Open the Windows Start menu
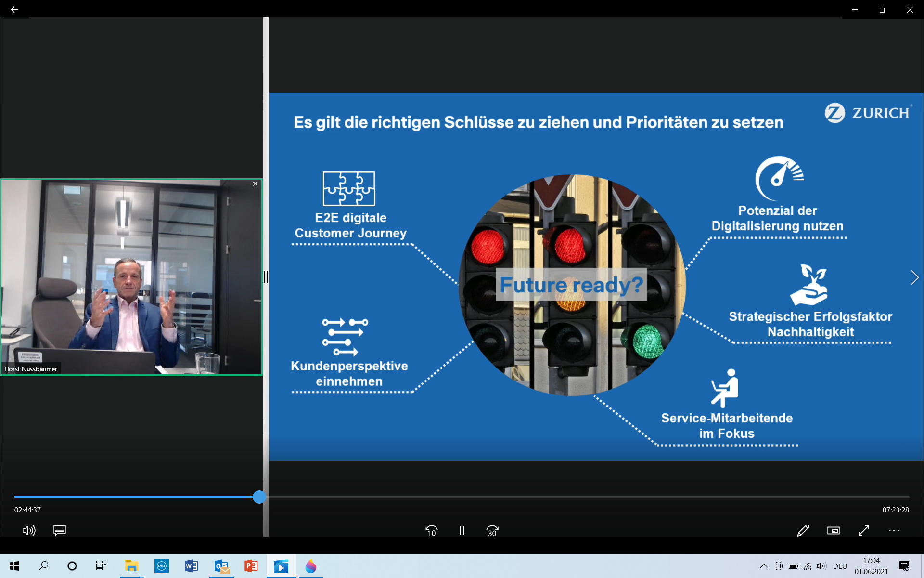This screenshot has width=924, height=578. pos(14,566)
